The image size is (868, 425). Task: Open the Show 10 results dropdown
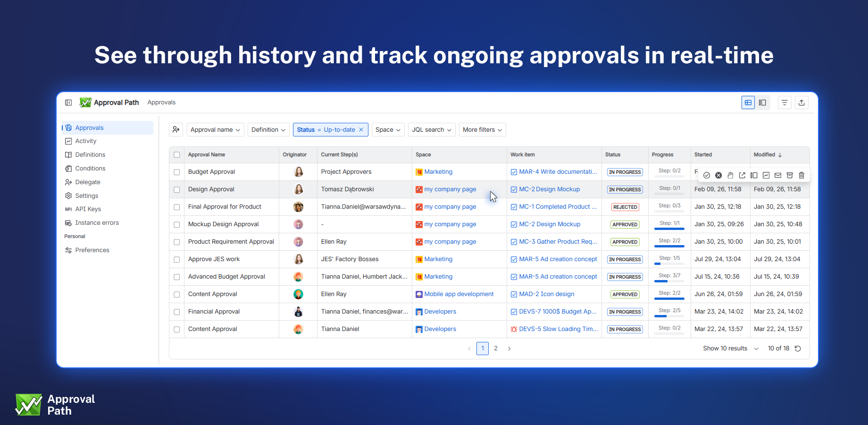tap(730, 348)
